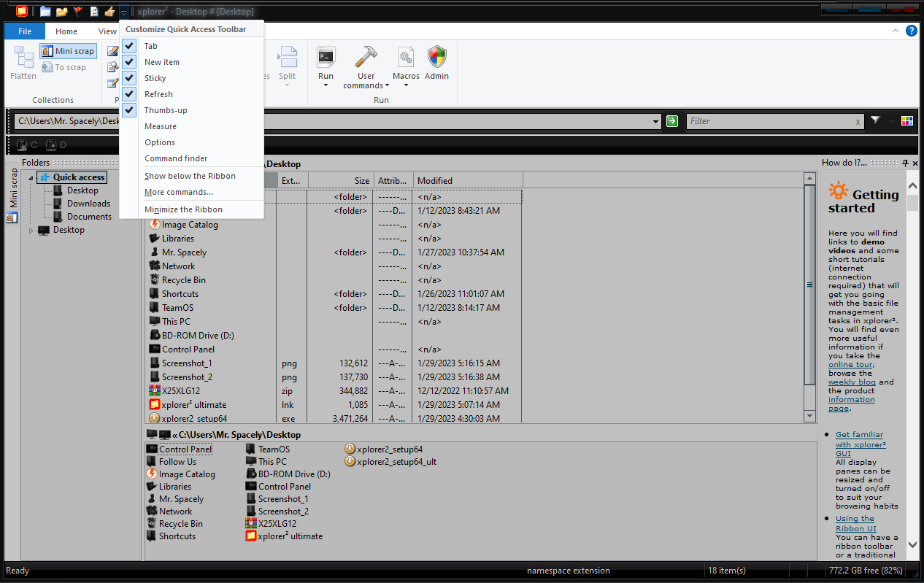Viewport: 924px width, 583px height.
Task: Open the Using the Ribbon UI link
Action: [856, 524]
